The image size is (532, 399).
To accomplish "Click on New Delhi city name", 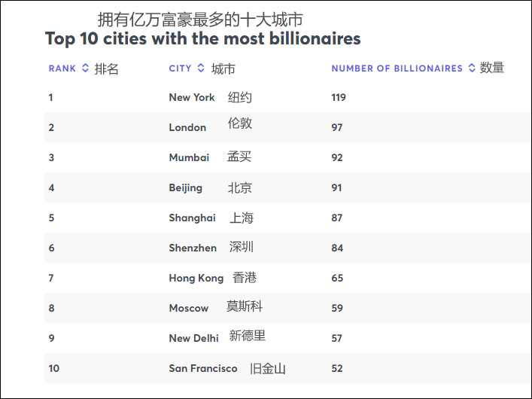I will (x=193, y=338).
